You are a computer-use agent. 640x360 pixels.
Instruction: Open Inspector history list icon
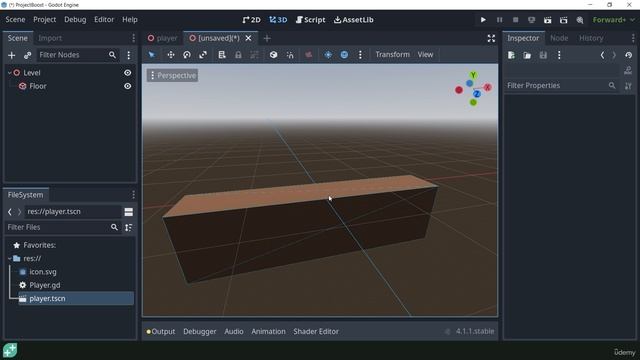click(628, 55)
